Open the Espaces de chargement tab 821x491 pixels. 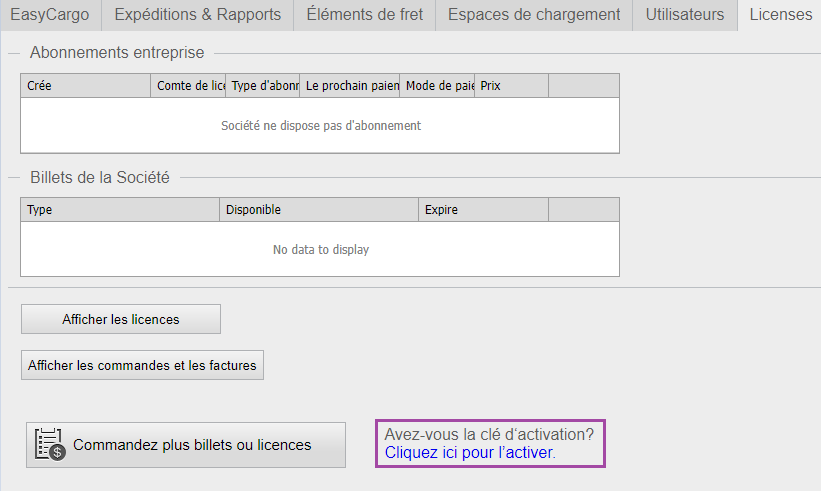click(x=534, y=15)
